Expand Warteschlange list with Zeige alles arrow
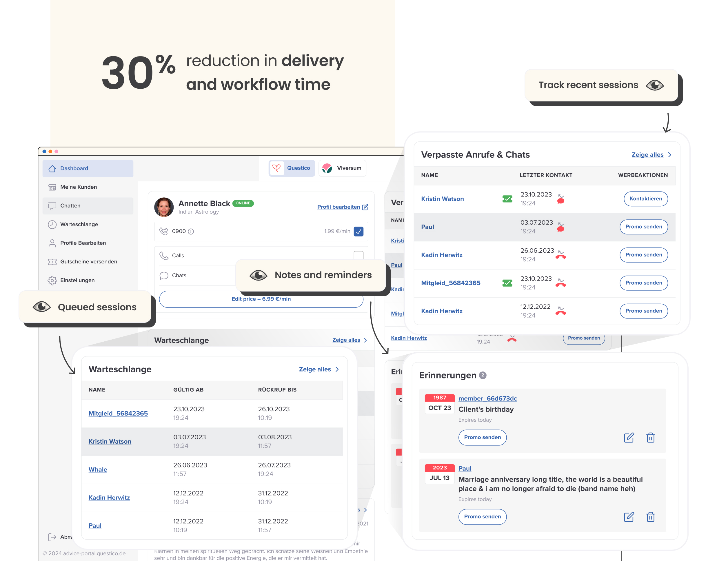This screenshot has width=728, height=561. pos(337,369)
